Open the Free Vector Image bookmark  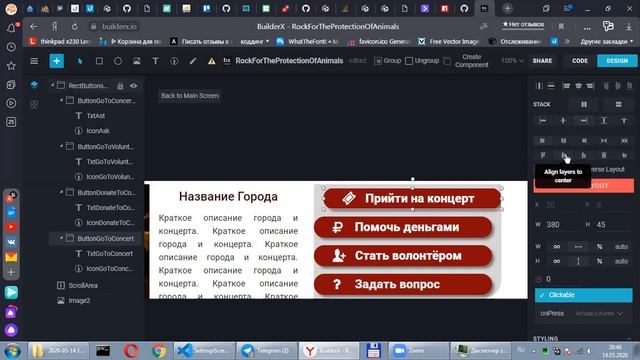(x=449, y=41)
